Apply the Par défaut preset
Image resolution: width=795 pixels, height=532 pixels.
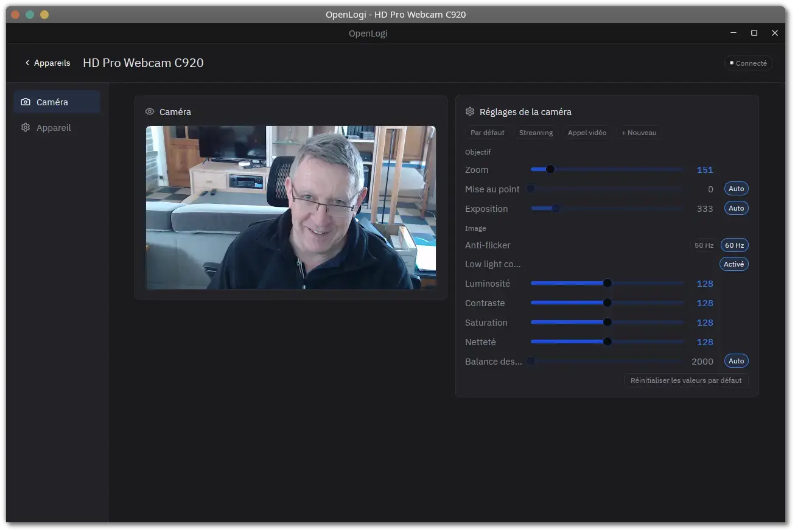coord(487,133)
